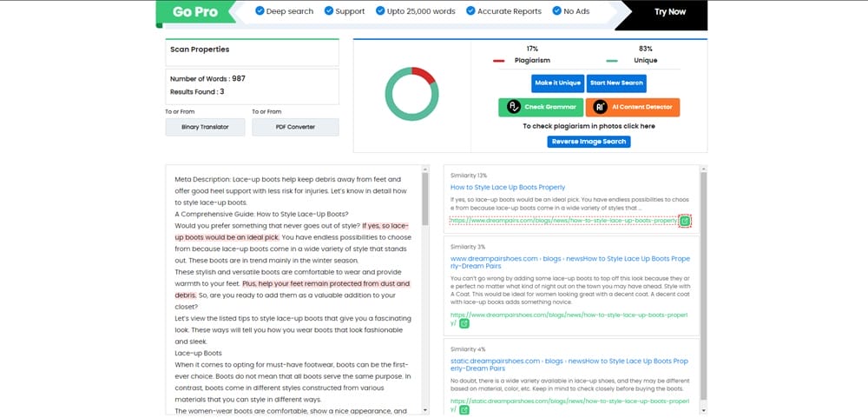Click highlighted text 'Plus, help your feet remain protected'

tap(326, 284)
